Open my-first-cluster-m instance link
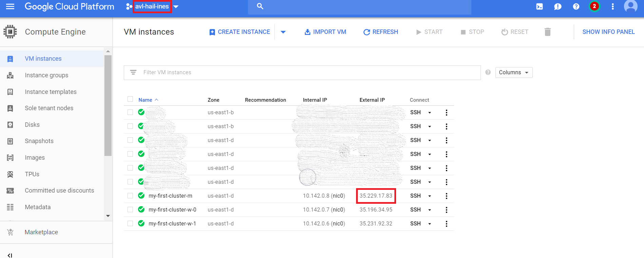 click(170, 196)
